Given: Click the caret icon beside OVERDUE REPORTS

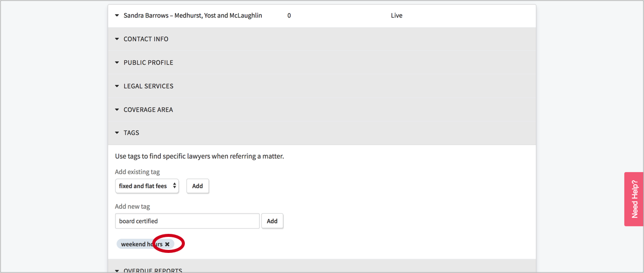Looking at the screenshot, I should (x=117, y=271).
